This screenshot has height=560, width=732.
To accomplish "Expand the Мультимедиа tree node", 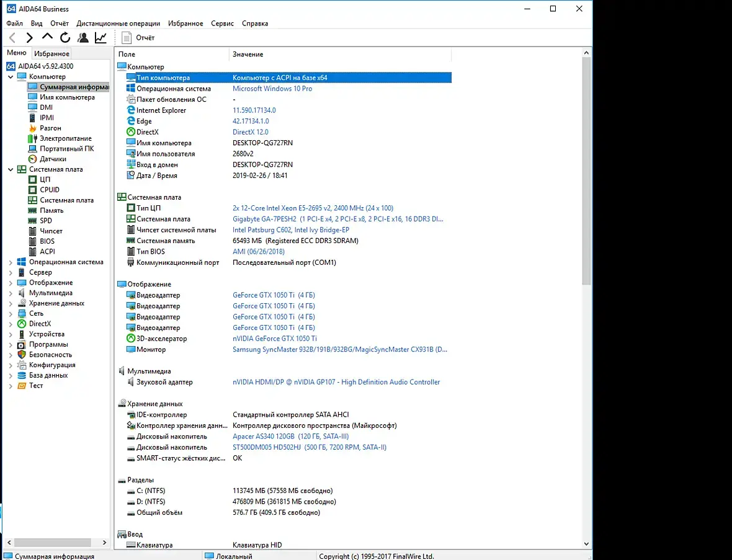I will point(11,293).
